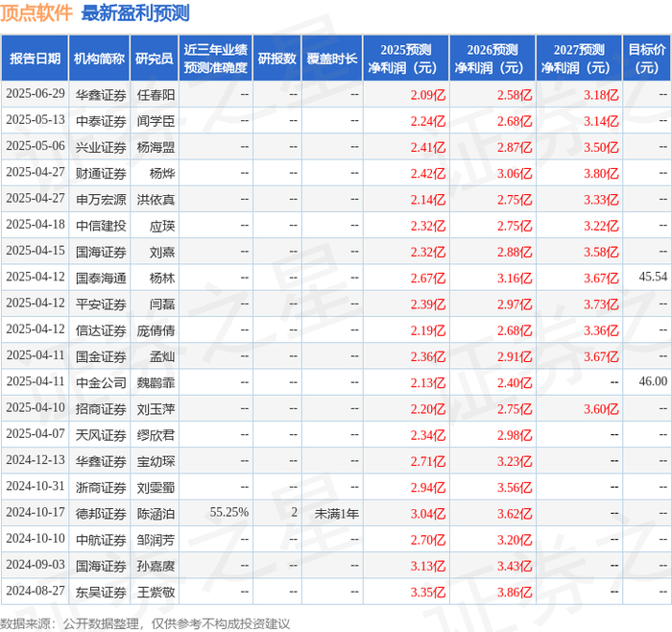Click the 2026预测净利润 header
The height and width of the screenshot is (632, 672).
point(492,59)
